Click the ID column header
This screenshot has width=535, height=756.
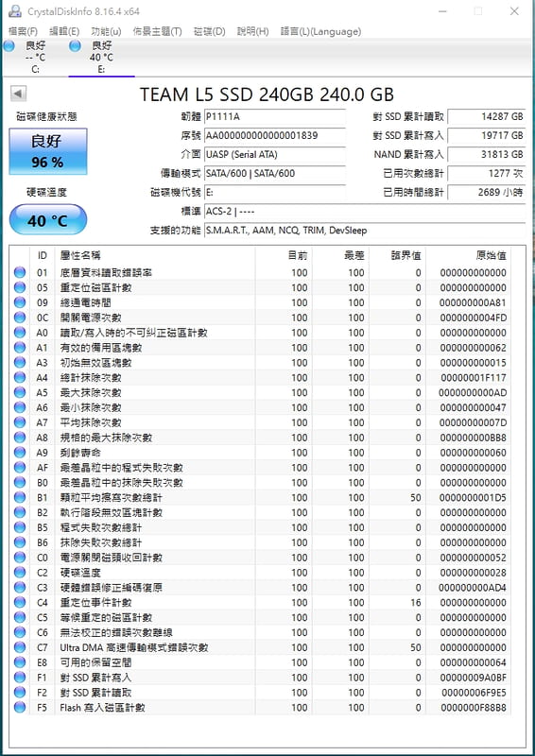[x=43, y=255]
